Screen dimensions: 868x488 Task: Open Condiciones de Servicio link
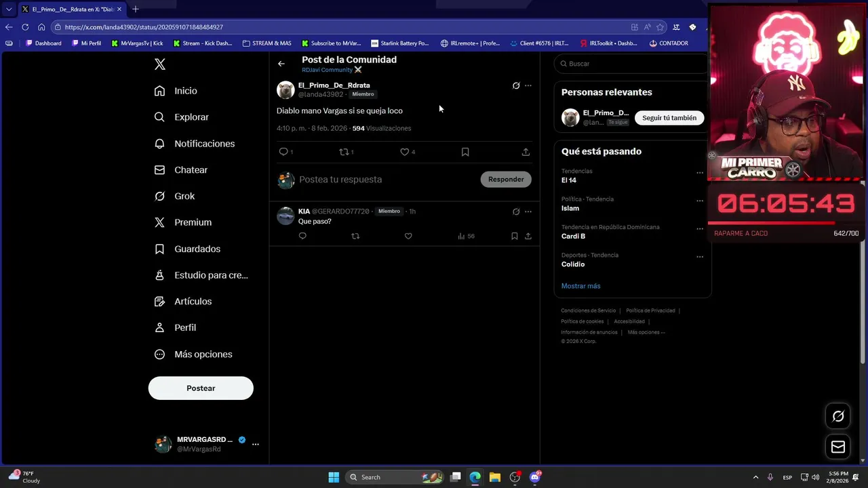pos(588,310)
